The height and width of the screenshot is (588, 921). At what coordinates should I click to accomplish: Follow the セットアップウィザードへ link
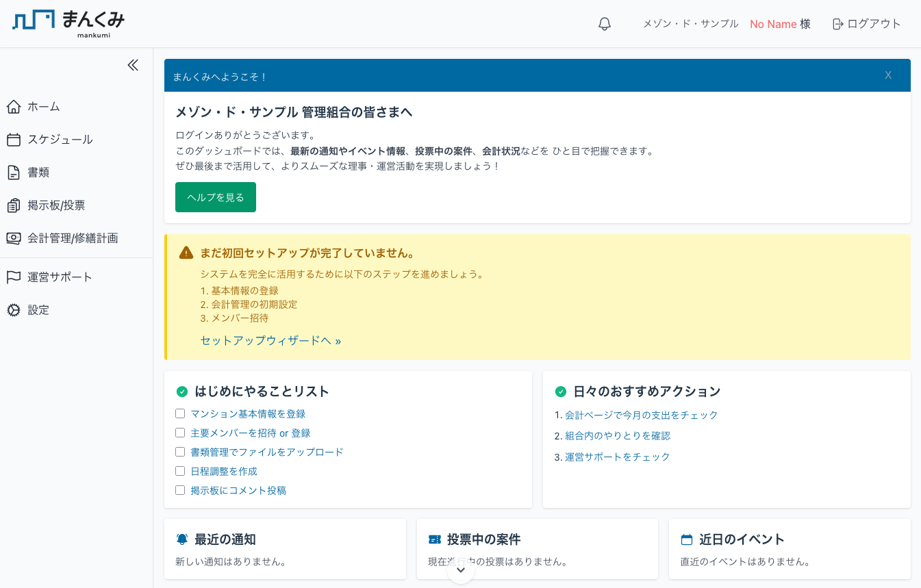[270, 340]
